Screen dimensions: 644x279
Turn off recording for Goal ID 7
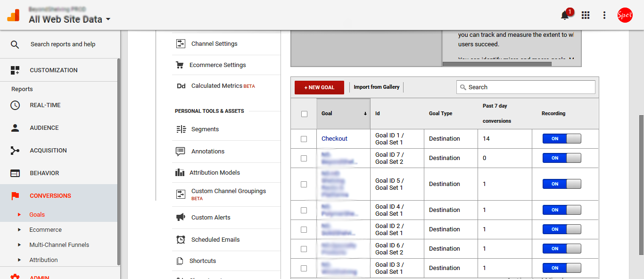(561, 158)
